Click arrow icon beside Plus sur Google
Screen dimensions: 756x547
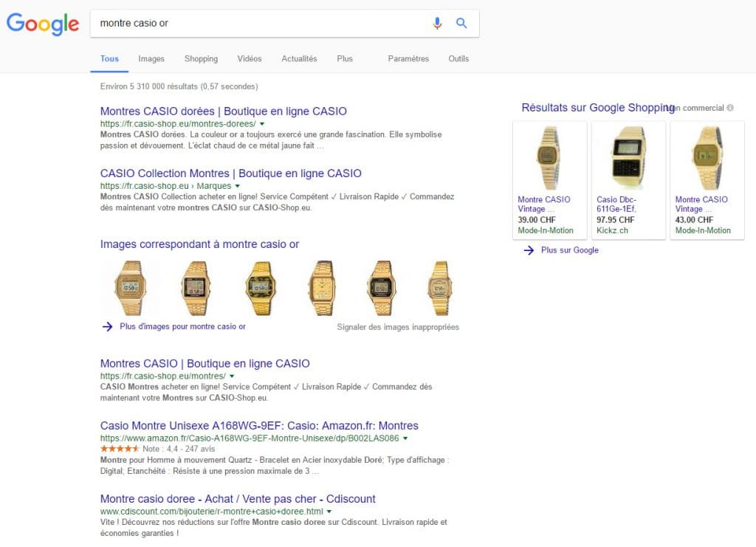(529, 250)
